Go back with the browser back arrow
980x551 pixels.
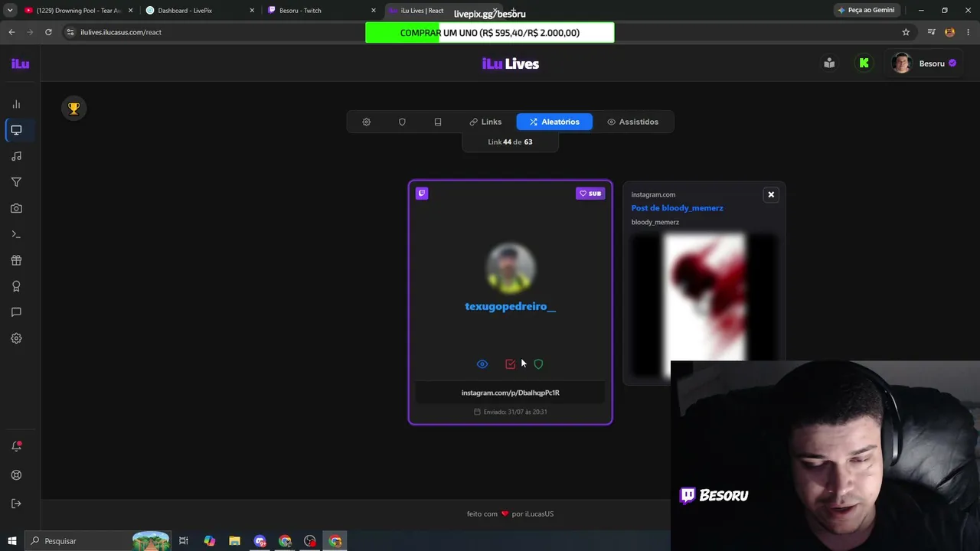tap(11, 32)
